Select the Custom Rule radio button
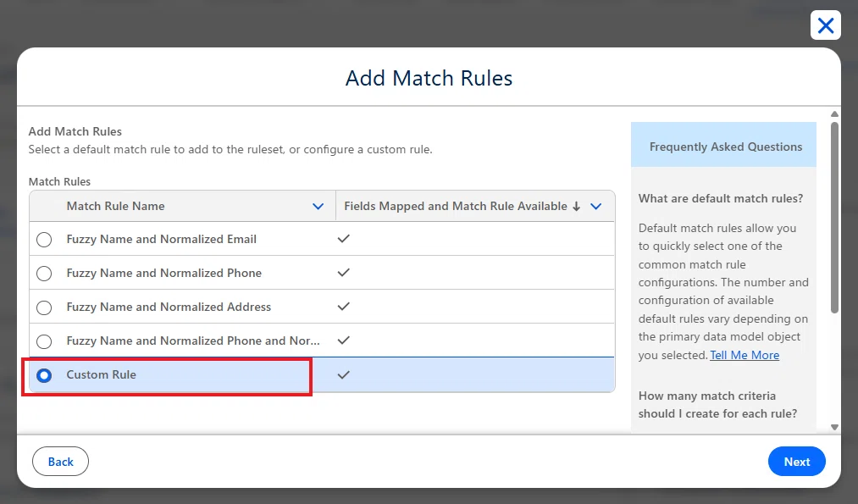This screenshot has width=858, height=504. tap(44, 375)
